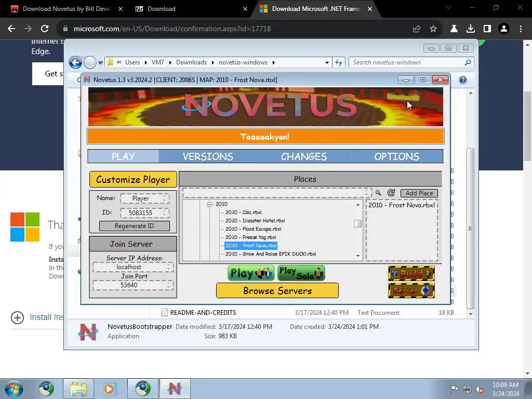Click the Explorer search magnifier icon
This screenshot has height=399, width=532.
(x=468, y=62)
